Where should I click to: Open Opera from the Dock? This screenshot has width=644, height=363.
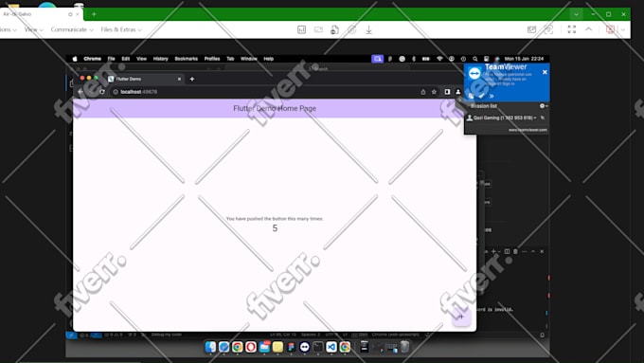pos(251,347)
